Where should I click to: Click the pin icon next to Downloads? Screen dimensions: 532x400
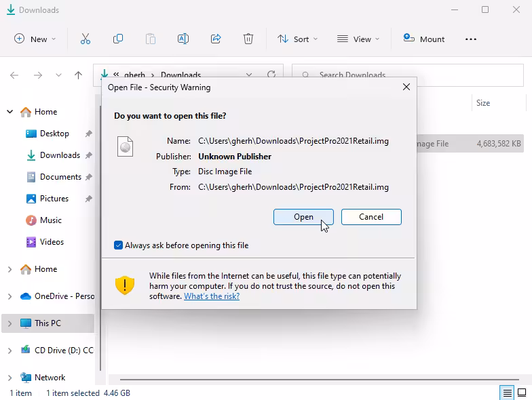click(88, 155)
